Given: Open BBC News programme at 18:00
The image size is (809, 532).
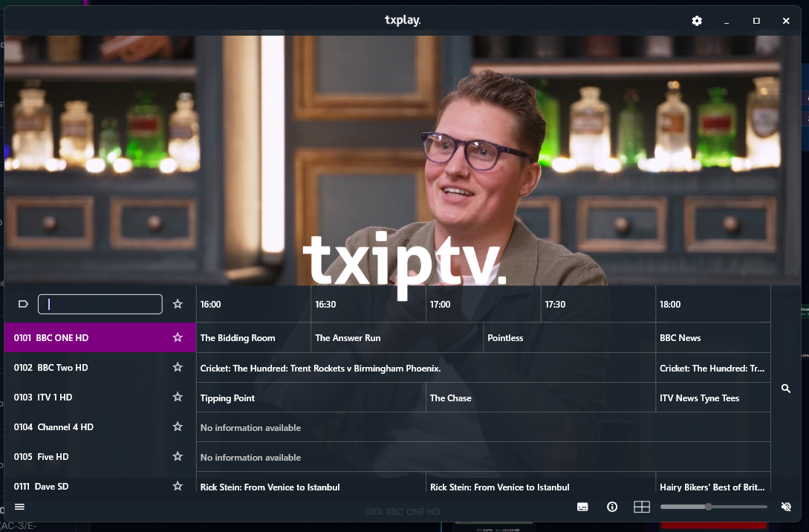Looking at the screenshot, I should [713, 338].
